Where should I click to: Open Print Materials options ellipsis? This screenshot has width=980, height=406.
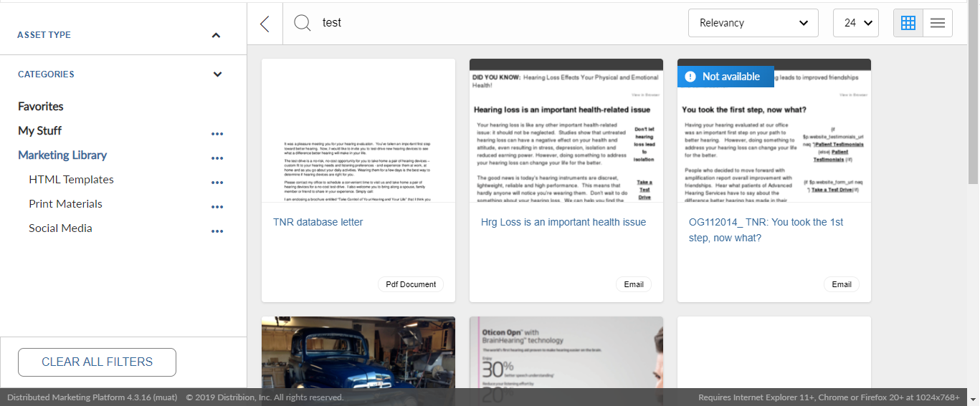[217, 207]
